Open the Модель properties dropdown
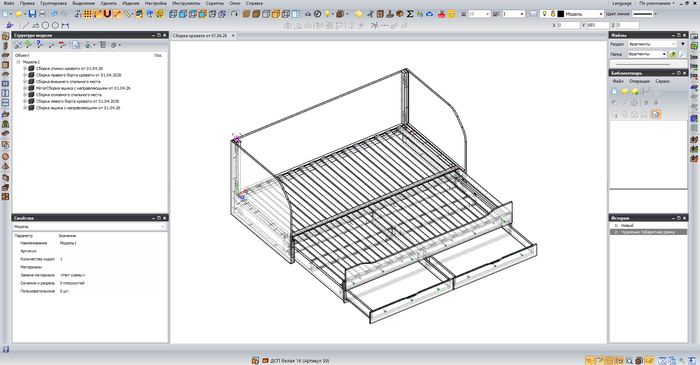The image size is (700, 365). point(162,226)
